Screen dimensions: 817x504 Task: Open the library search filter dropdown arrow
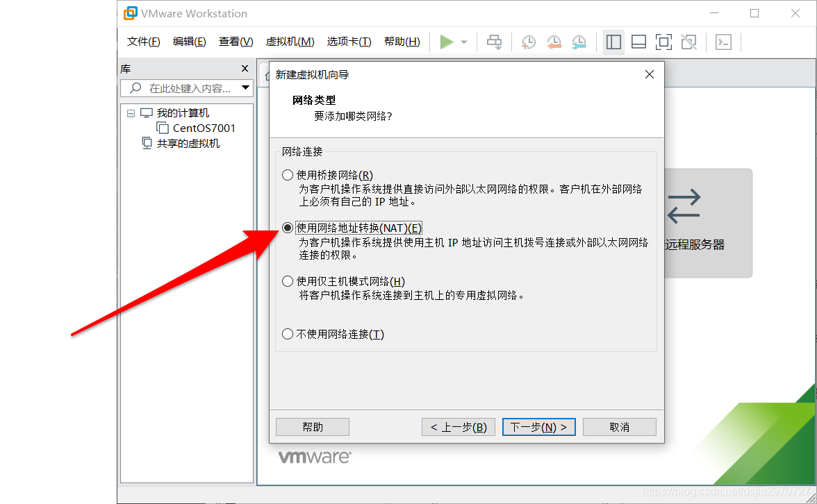[x=245, y=88]
